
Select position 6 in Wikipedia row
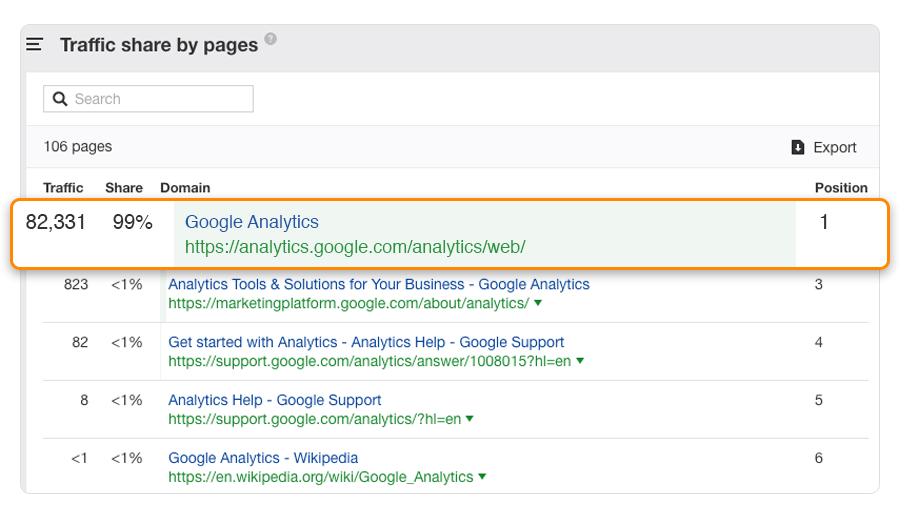[818, 458]
